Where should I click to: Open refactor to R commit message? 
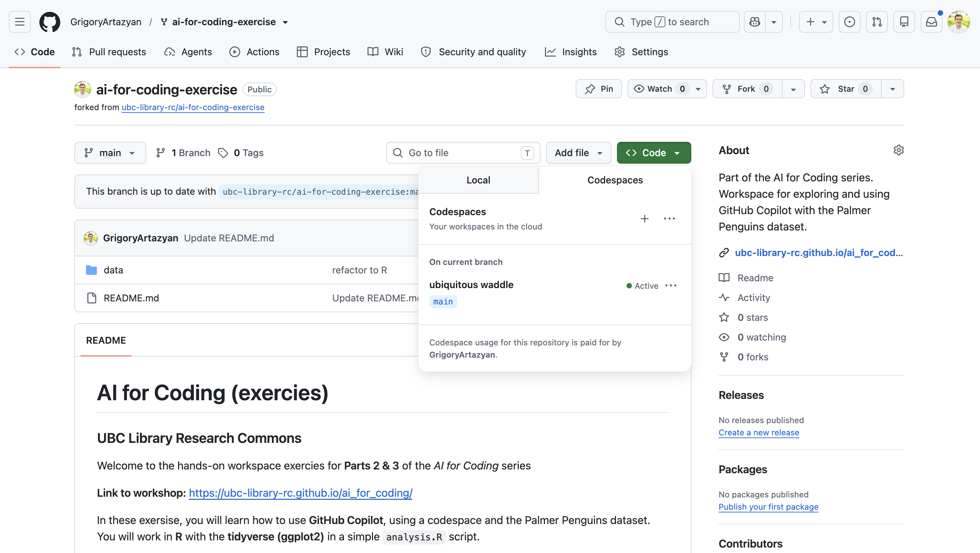coord(360,270)
